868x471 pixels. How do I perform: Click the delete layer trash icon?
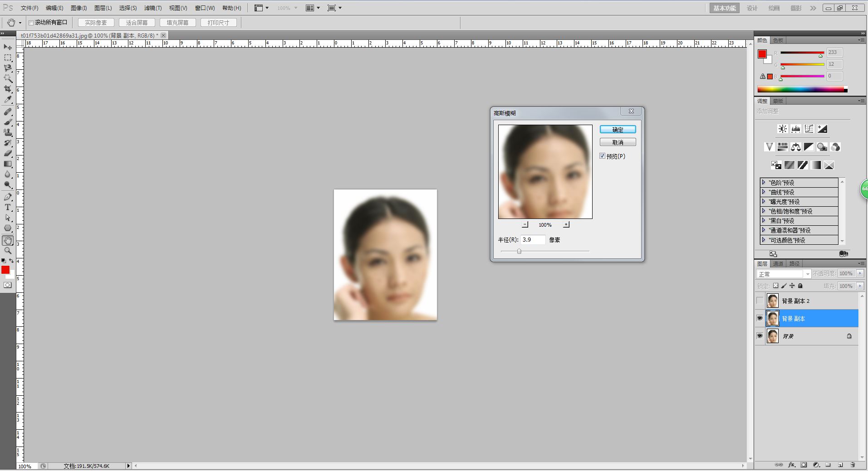[853, 465]
